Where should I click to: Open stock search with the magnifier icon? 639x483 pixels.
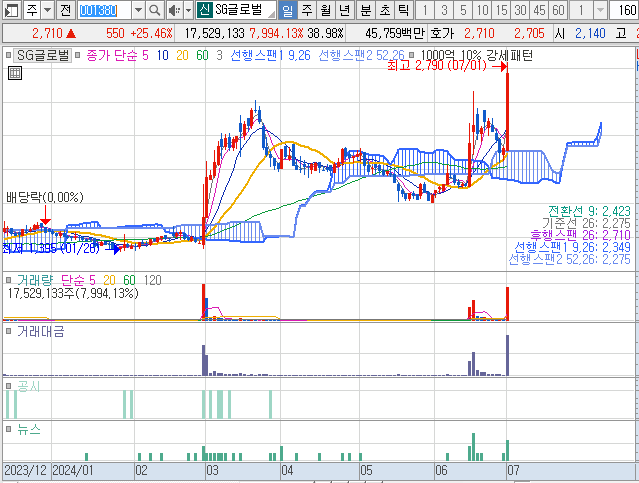pos(155,10)
